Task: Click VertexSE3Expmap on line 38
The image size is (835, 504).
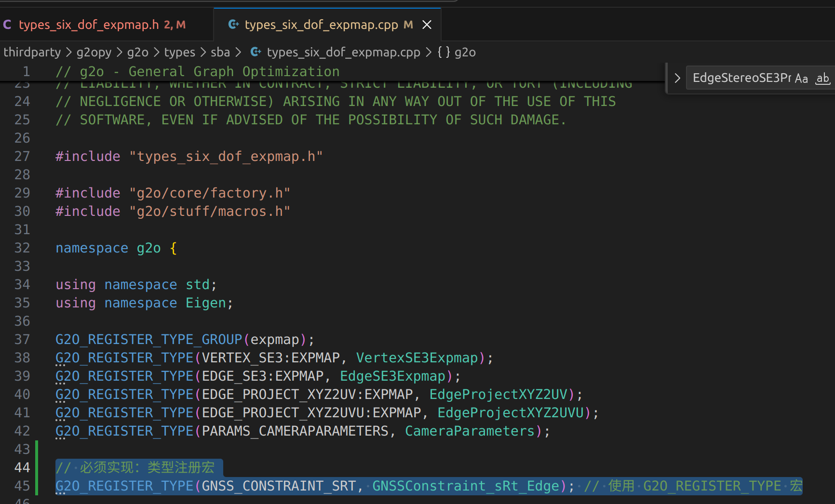Action: (x=417, y=358)
